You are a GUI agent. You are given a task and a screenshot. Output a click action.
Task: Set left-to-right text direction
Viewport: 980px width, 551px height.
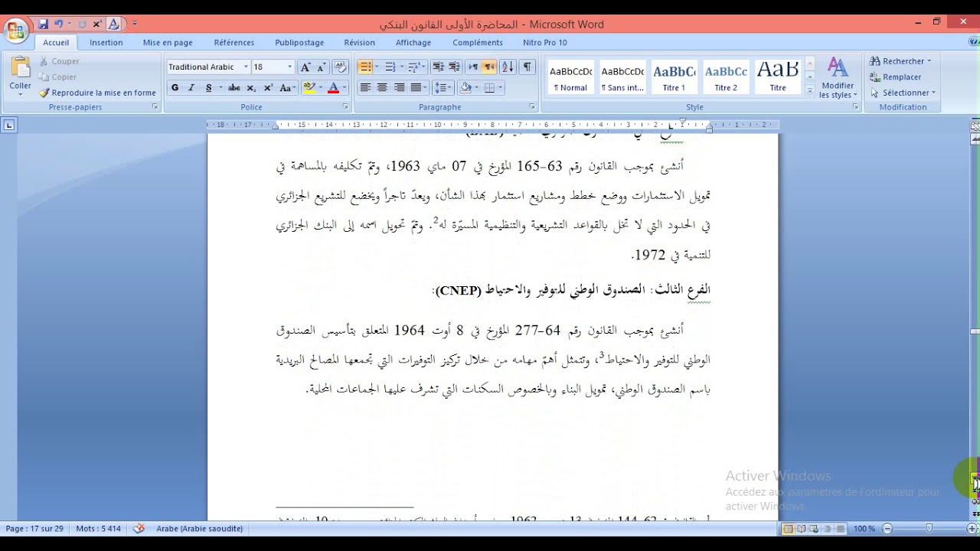(x=473, y=67)
